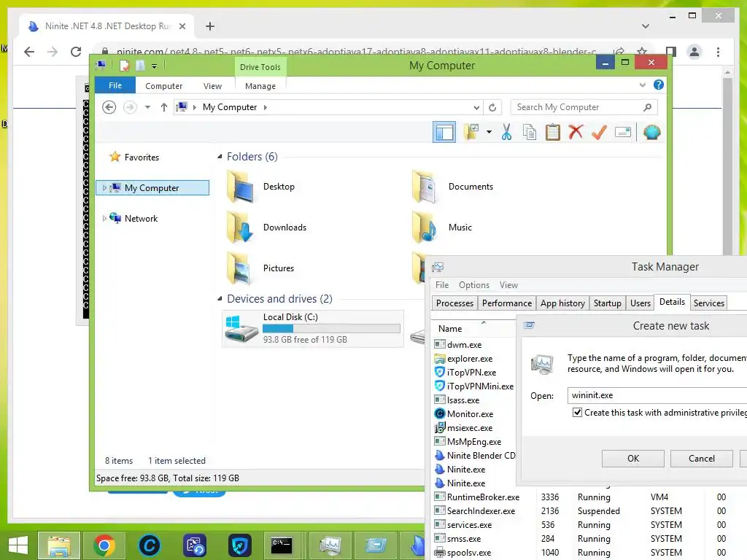Open Chrome menu with three dots
This screenshot has width=747, height=560.
click(x=718, y=52)
